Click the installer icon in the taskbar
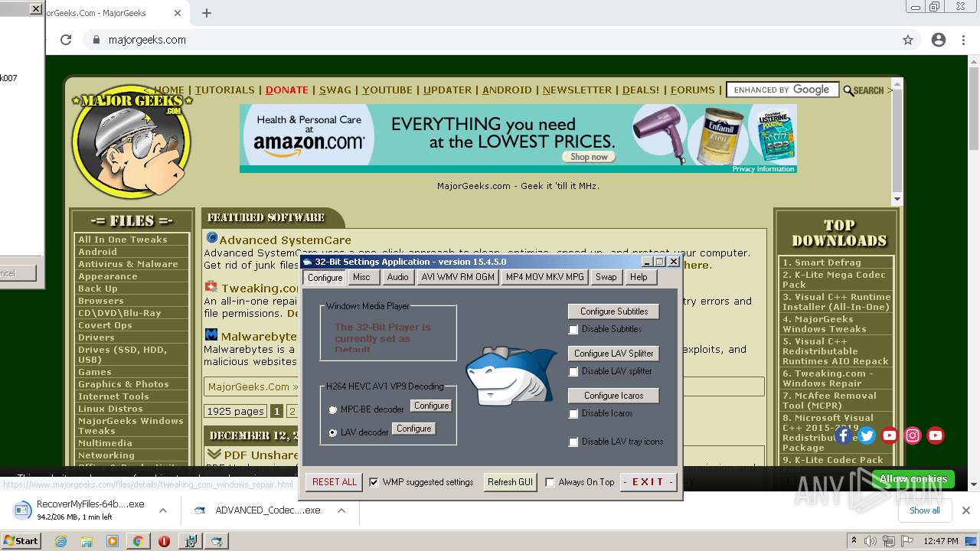980x551 pixels. pos(190,541)
